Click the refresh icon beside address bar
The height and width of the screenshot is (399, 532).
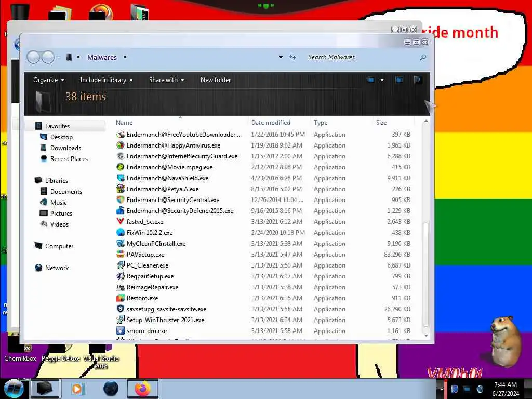293,57
